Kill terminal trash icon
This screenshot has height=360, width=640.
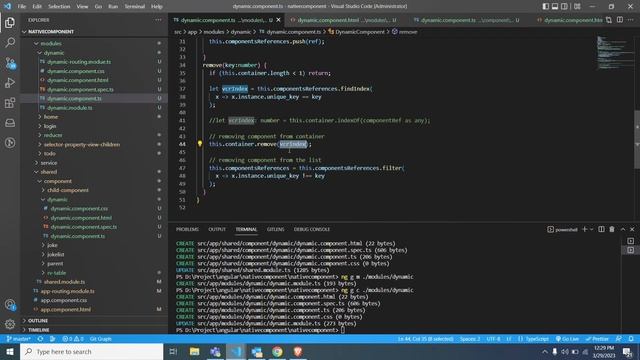coord(612,229)
